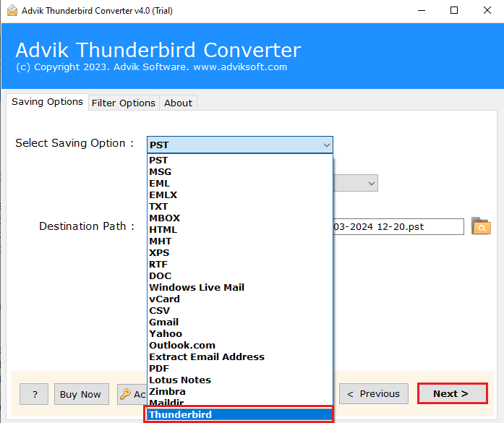Select Yahoo from the list
Image resolution: width=504 pixels, height=423 pixels.
coord(240,333)
